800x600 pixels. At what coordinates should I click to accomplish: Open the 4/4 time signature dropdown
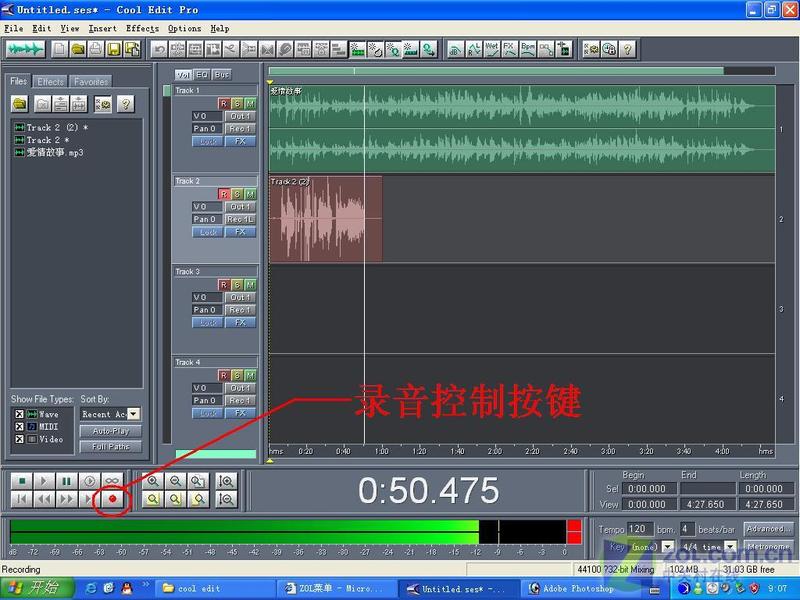(x=731, y=546)
